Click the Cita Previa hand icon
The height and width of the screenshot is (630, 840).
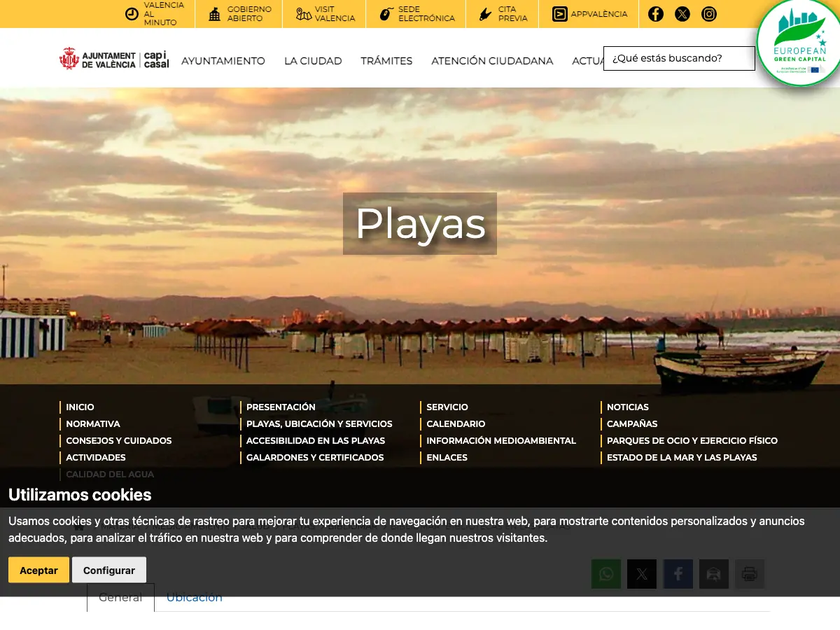click(486, 14)
